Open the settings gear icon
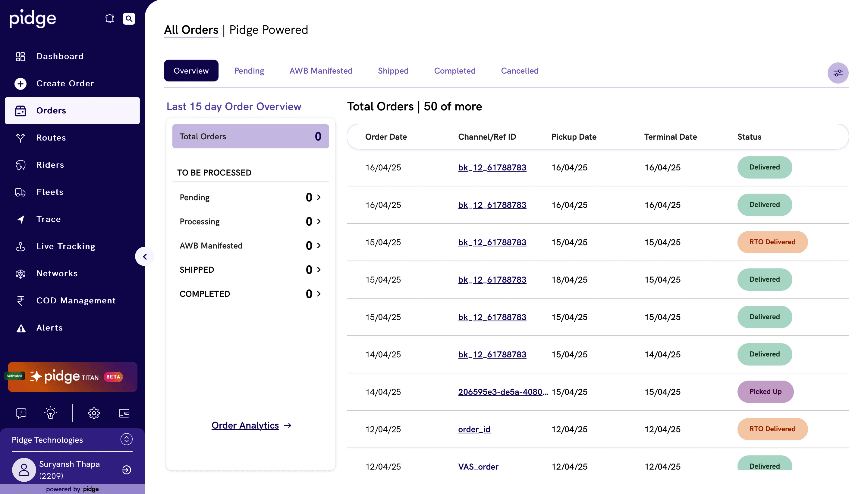Viewport: 868px width, 494px height. click(x=94, y=413)
